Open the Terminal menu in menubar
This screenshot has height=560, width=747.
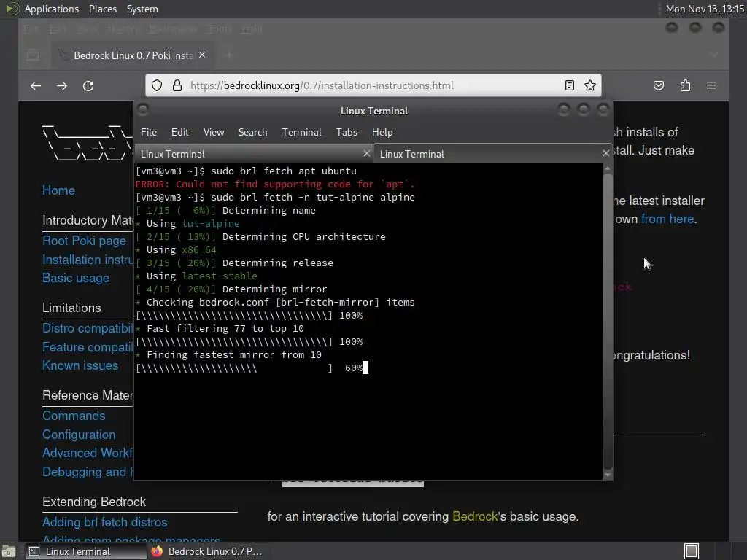click(301, 133)
